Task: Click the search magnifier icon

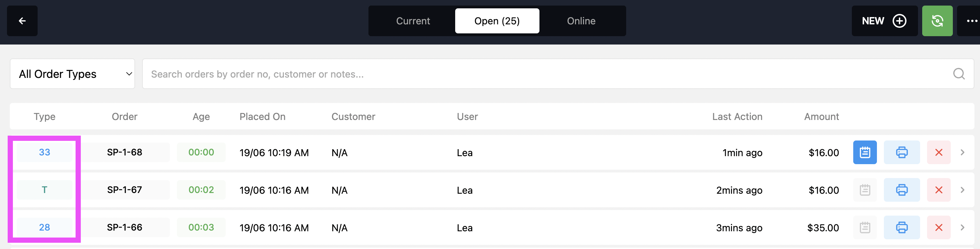Action: pyautogui.click(x=959, y=74)
